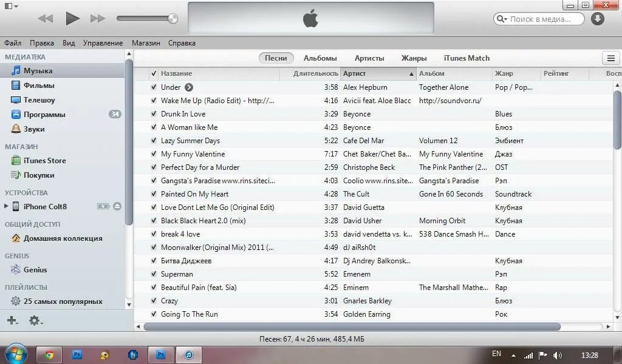Uncheck the song Crazy

pos(154,300)
